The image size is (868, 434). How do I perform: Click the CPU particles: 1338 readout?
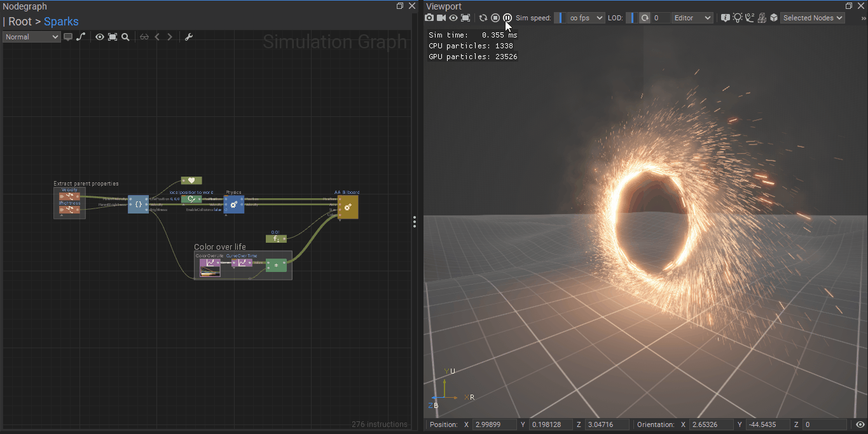(x=471, y=46)
